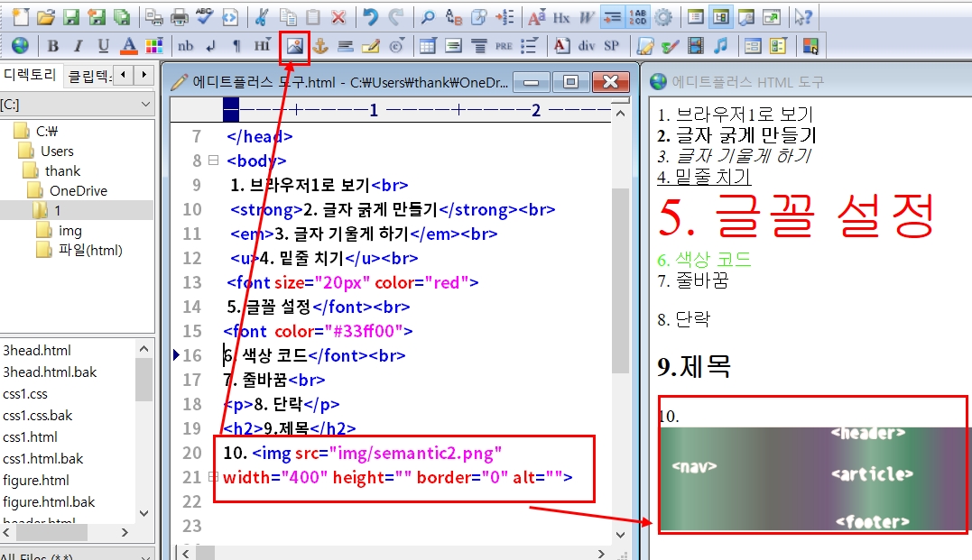Open a file with the folder icon

[x=45, y=17]
